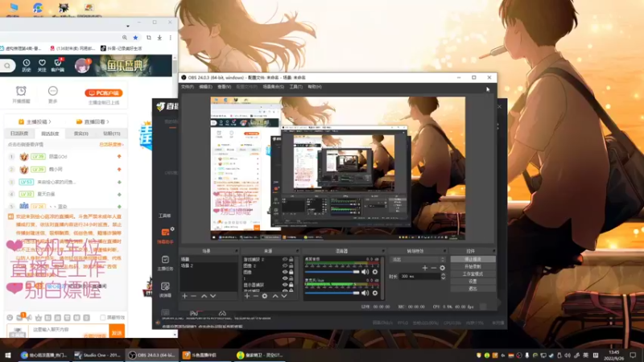Move the selected scene down in list
This screenshot has height=362, width=644.
(213, 296)
